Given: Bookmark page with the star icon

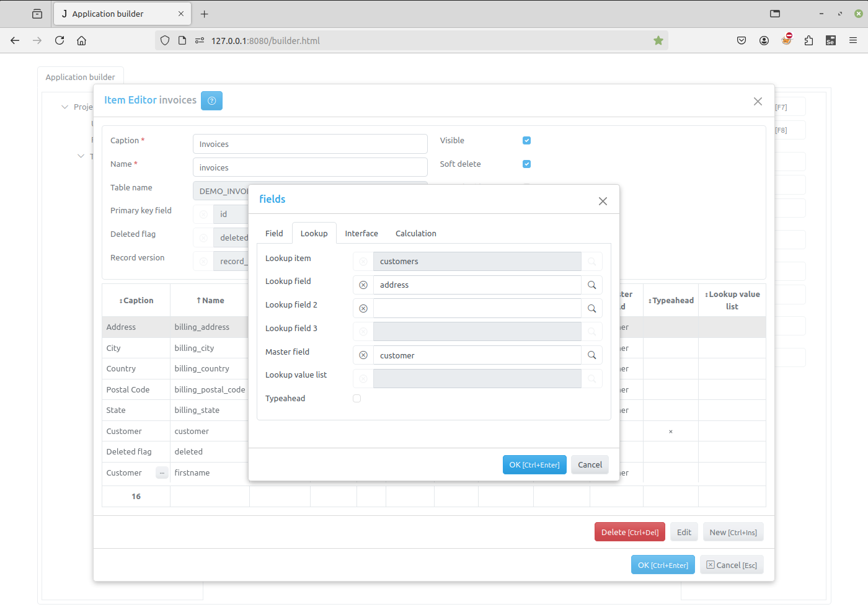Looking at the screenshot, I should (x=658, y=41).
